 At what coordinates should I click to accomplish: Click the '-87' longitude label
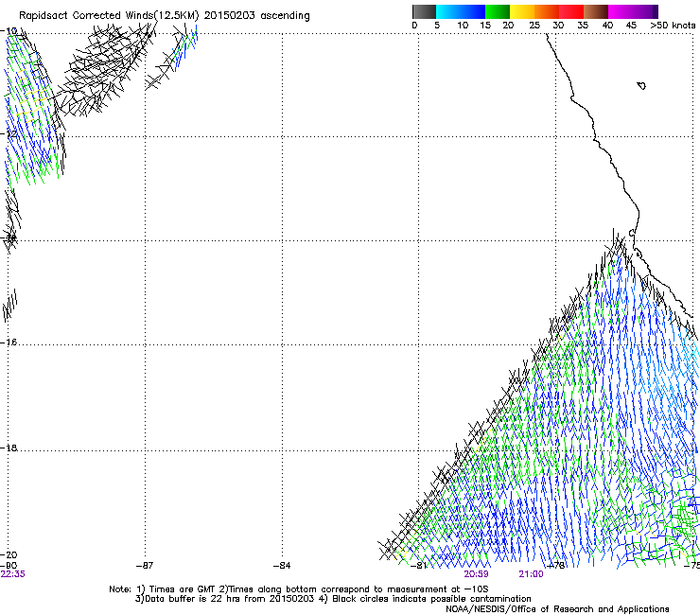tap(145, 566)
